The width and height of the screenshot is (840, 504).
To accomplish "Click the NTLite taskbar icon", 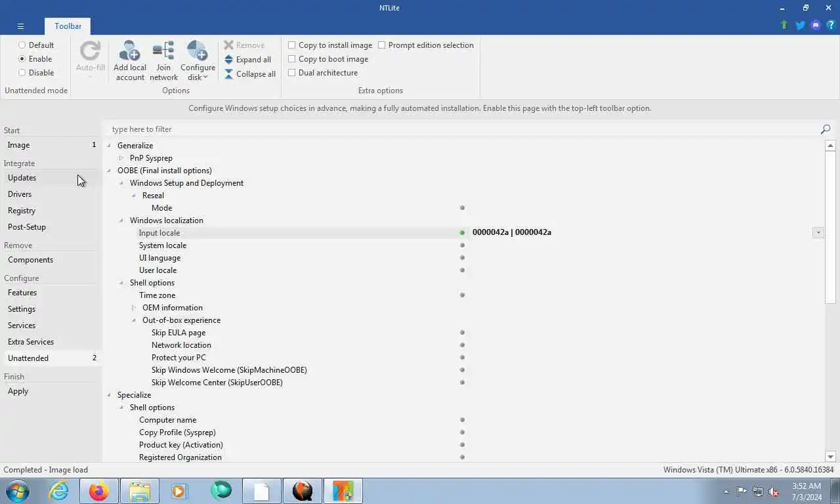I will pos(343,491).
